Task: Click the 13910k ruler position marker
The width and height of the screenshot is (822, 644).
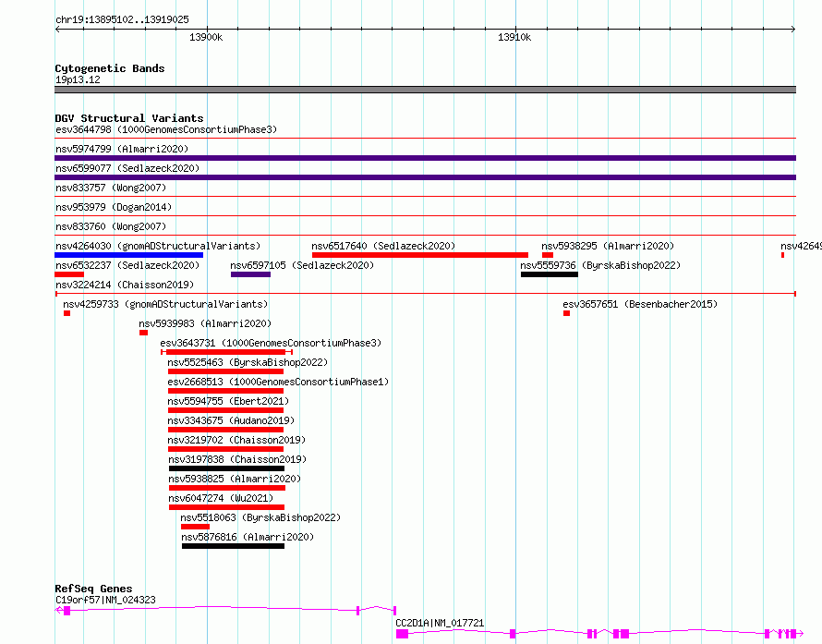Action: click(514, 37)
